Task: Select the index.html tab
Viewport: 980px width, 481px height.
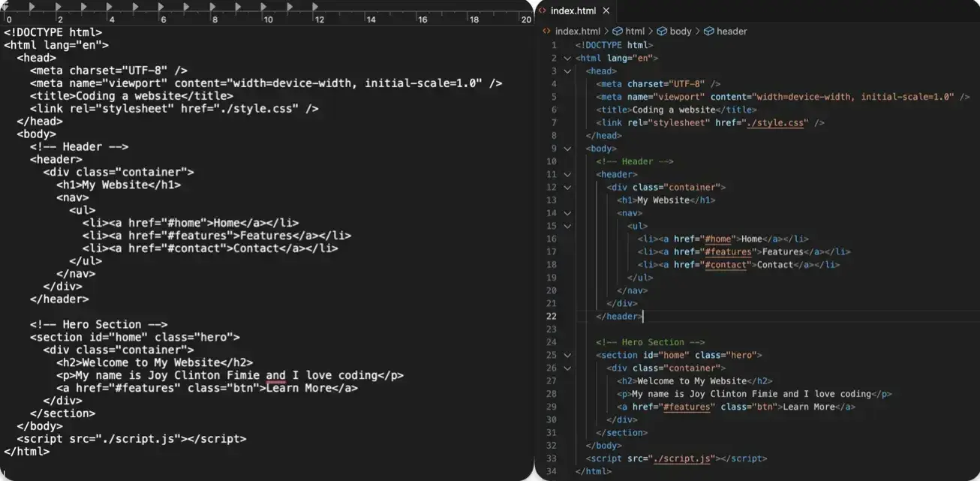Action: pos(573,11)
